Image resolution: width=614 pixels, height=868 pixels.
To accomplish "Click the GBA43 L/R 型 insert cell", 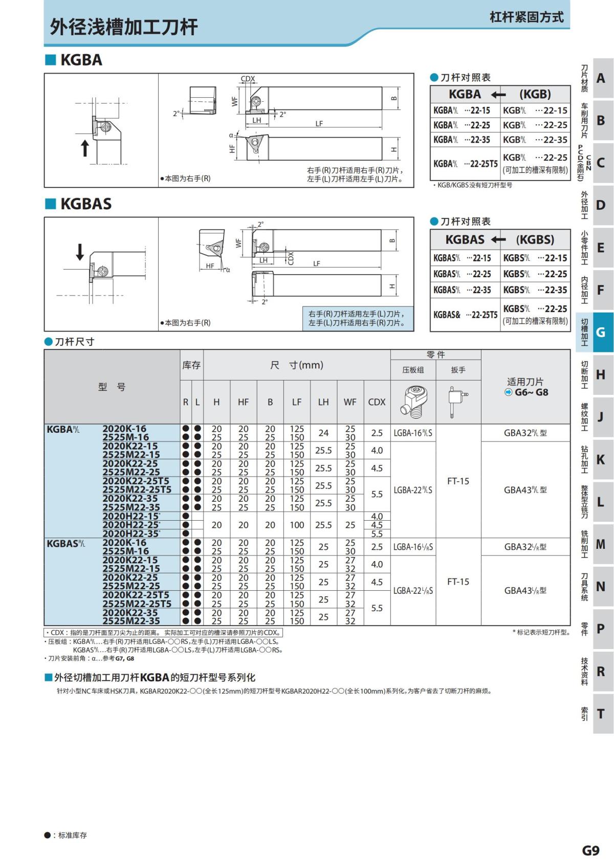I will click(525, 591).
